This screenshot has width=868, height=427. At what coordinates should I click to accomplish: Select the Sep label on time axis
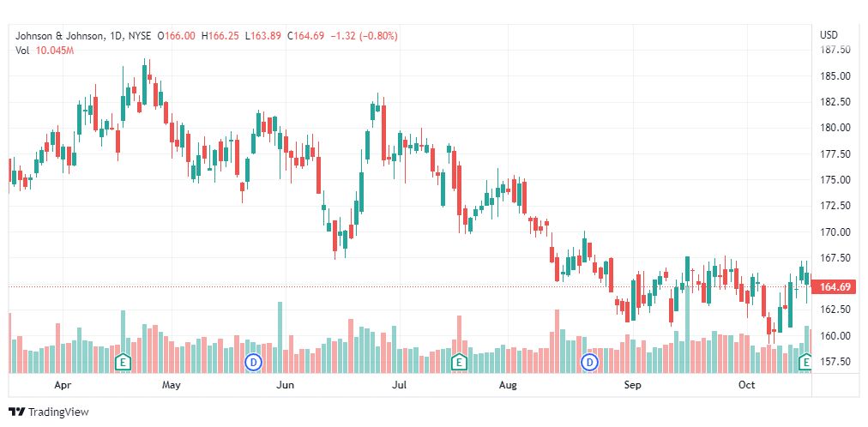[x=632, y=386]
